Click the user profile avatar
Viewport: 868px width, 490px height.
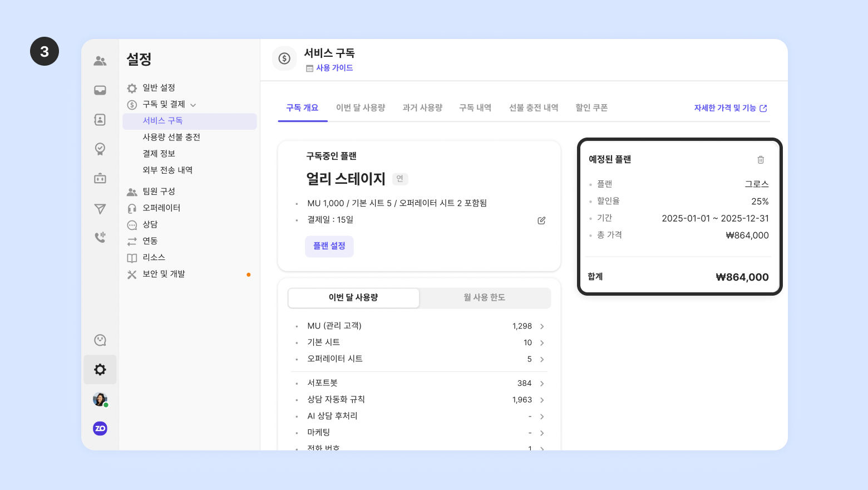click(x=100, y=399)
